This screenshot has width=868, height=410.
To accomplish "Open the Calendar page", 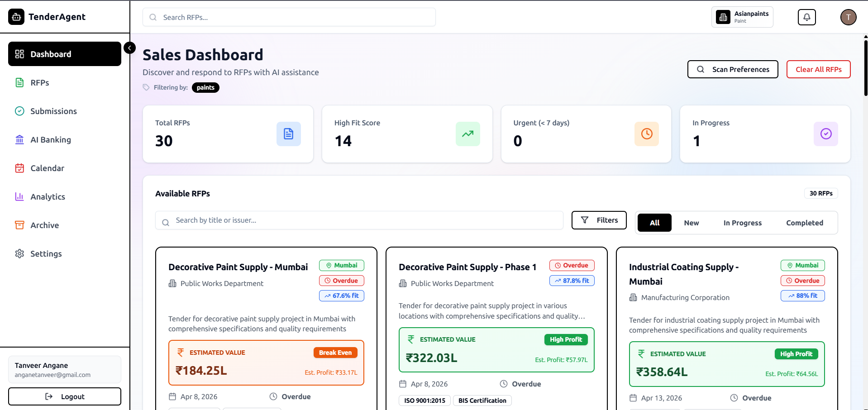I will click(x=65, y=168).
